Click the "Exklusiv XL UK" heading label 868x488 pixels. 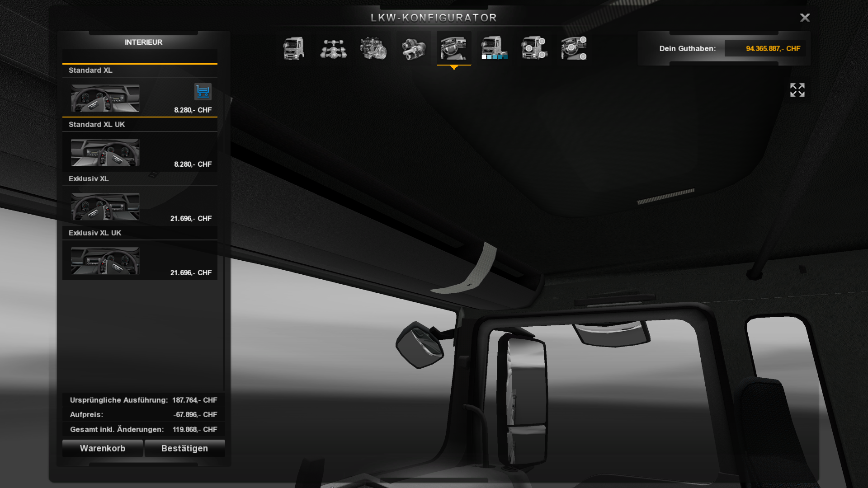[x=95, y=233]
